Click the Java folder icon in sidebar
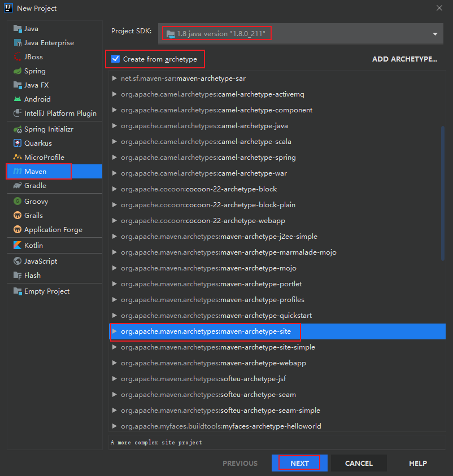Screen dimensions: 453x476 coord(18,29)
